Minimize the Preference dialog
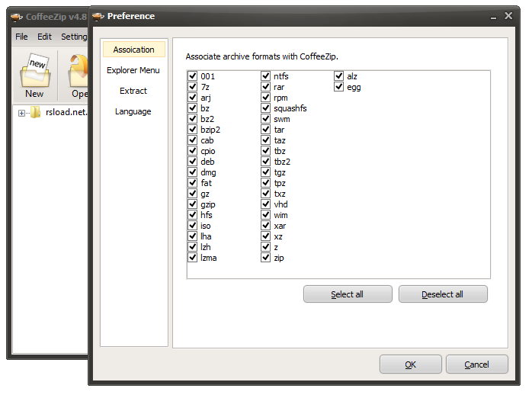 [x=494, y=17]
